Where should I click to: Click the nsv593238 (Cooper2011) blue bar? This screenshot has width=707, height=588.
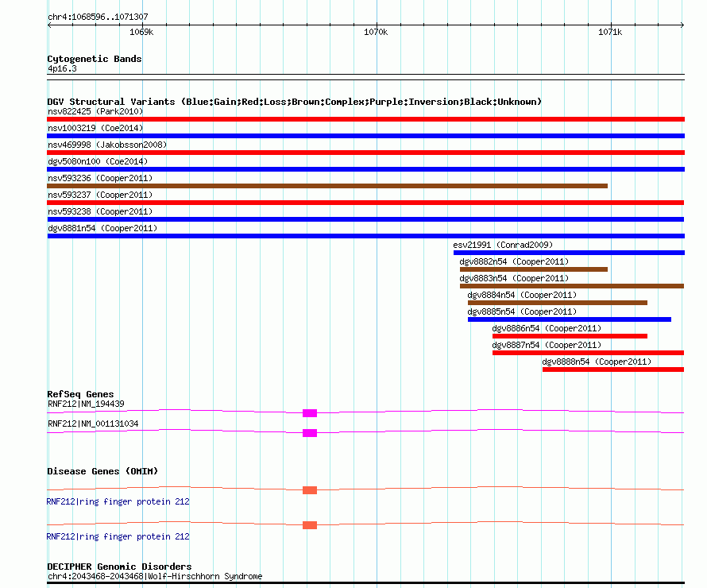(365, 219)
